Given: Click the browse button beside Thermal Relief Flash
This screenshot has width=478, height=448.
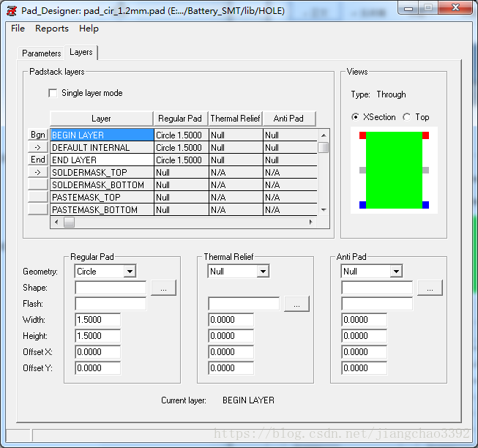Looking at the screenshot, I should point(296,304).
